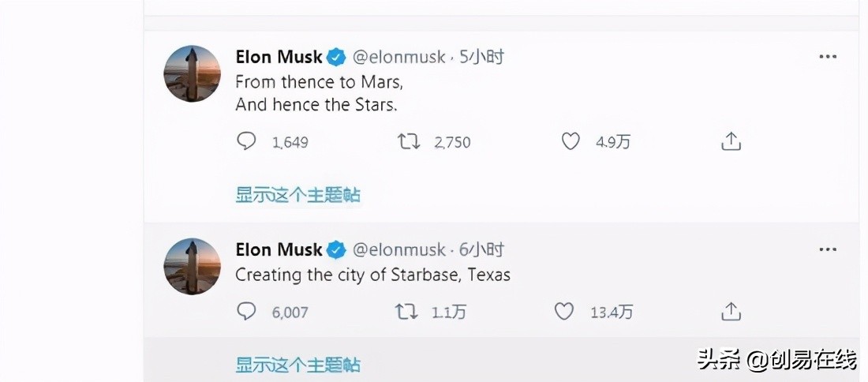This screenshot has width=868, height=382.
Task: Retweet the 'From thence to Mars' tweet
Action: coord(408,141)
